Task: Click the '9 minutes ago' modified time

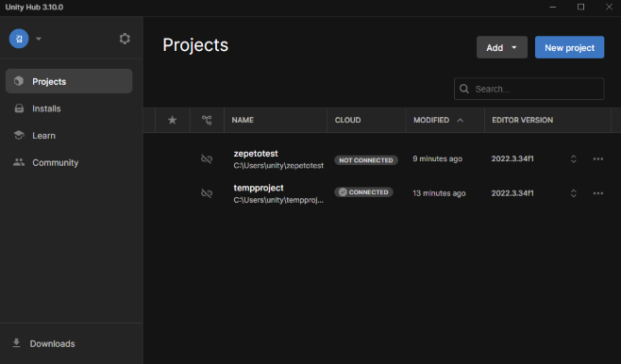Action: tap(437, 158)
